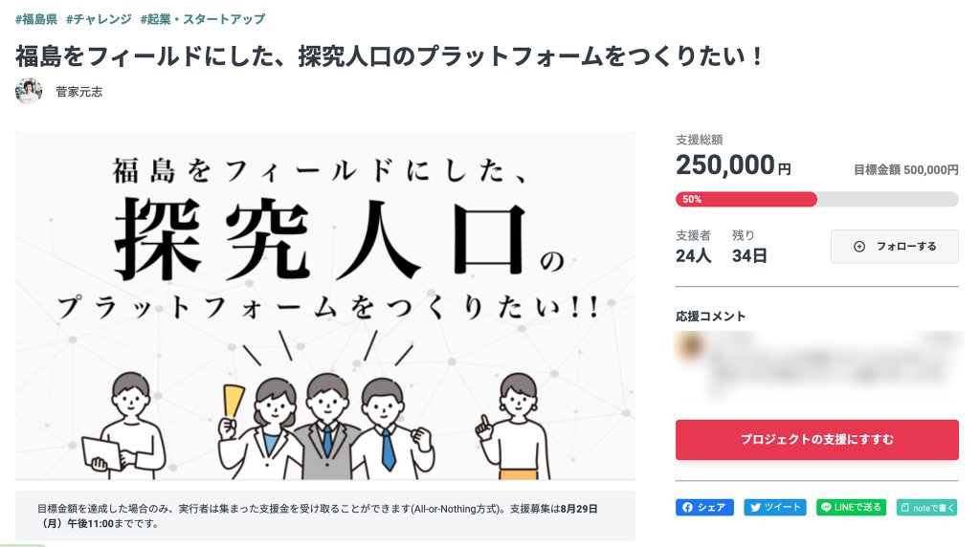Open the #チャレンジ hashtag

pyautogui.click(x=99, y=19)
